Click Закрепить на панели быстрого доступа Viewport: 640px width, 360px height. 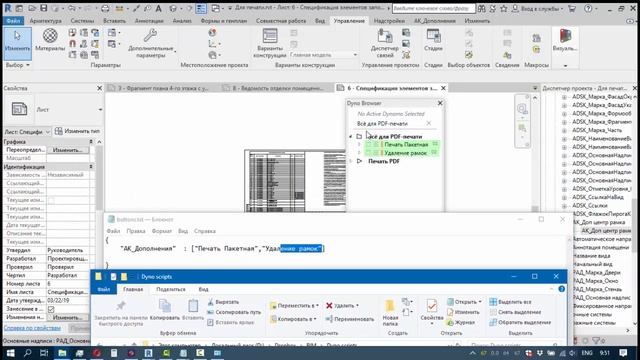pos(121,313)
